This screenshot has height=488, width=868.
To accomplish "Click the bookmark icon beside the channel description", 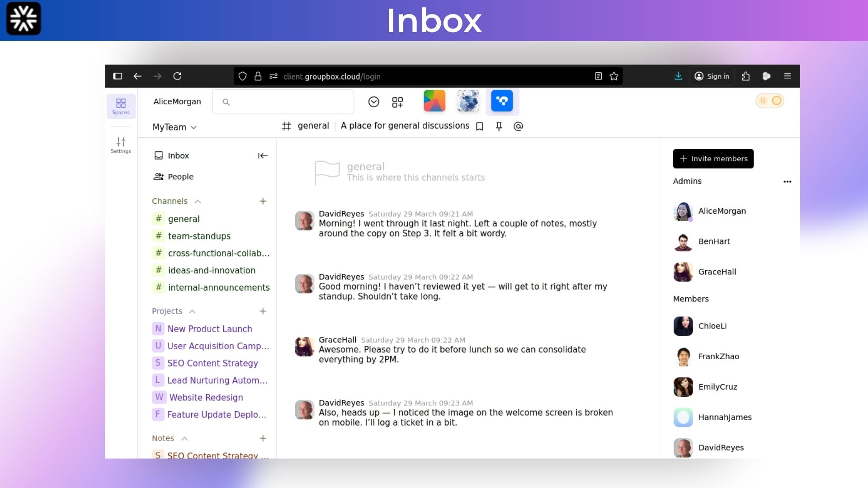I will 480,127.
